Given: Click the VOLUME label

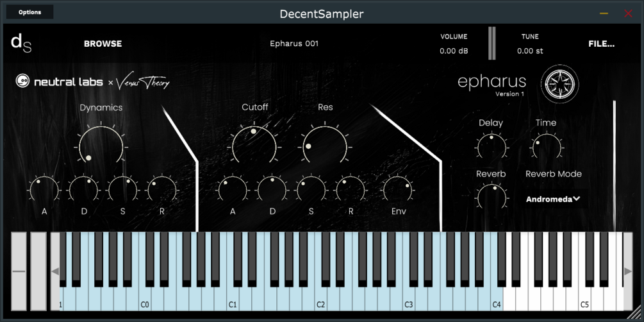Looking at the screenshot, I should 454,36.
